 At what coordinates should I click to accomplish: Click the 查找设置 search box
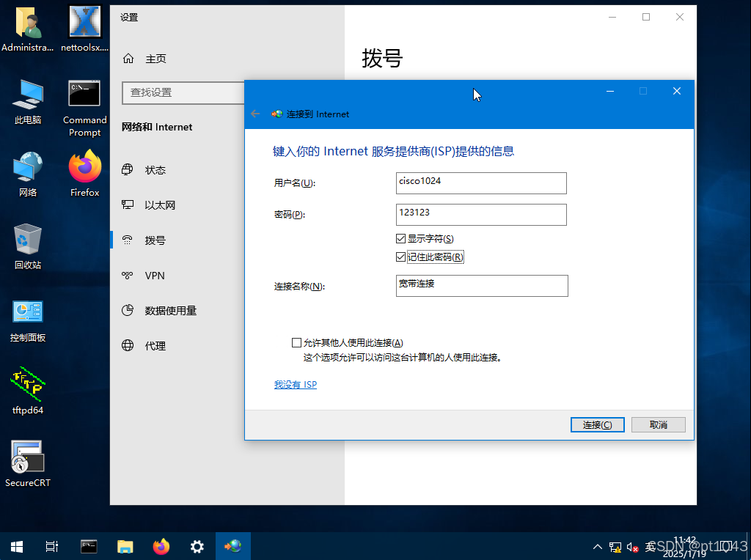pyautogui.click(x=183, y=92)
